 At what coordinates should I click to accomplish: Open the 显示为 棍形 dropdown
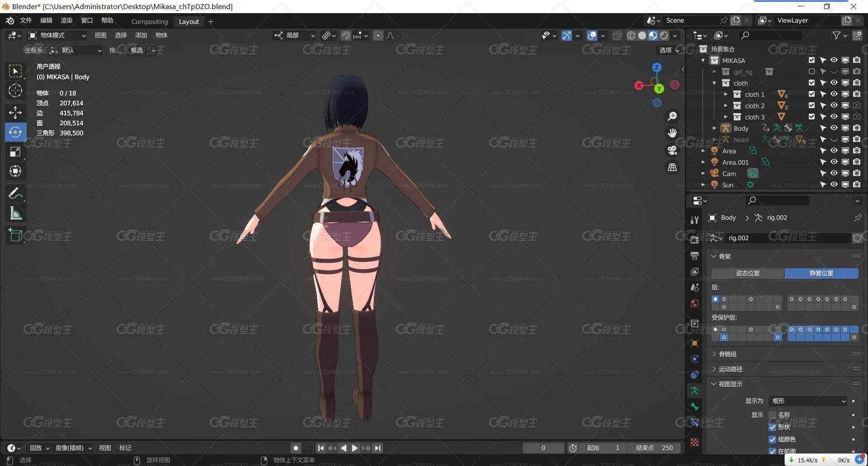coord(808,401)
